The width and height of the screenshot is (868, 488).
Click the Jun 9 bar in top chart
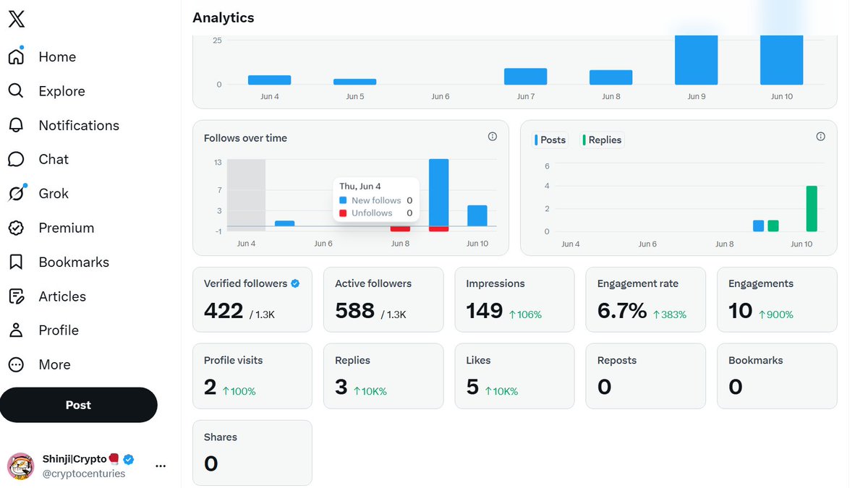(x=696, y=60)
